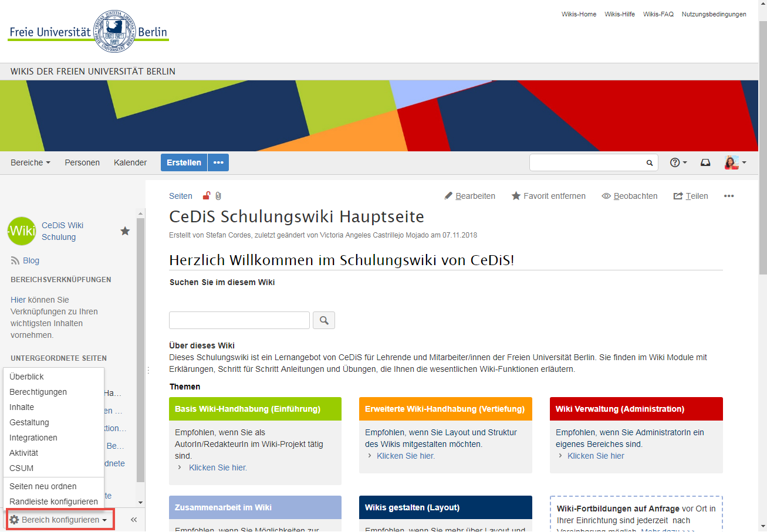767x532 pixels.
Task: Click the ellipsis next to Erstellen
Action: click(218, 162)
